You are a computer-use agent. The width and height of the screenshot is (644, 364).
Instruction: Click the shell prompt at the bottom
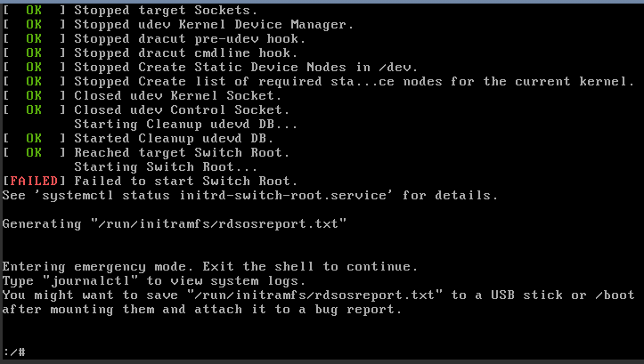tap(14, 352)
